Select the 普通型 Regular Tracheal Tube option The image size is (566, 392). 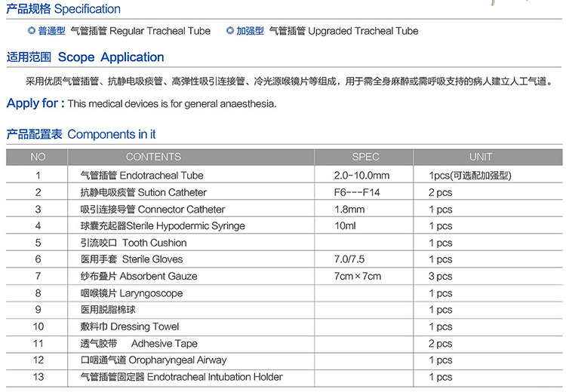[x=118, y=31]
